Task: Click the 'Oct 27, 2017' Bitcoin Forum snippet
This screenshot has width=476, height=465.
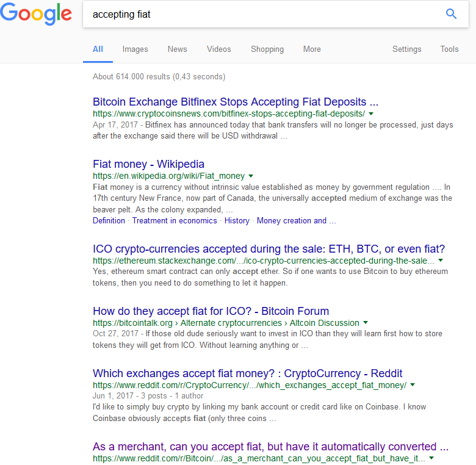Action: pyautogui.click(x=267, y=339)
